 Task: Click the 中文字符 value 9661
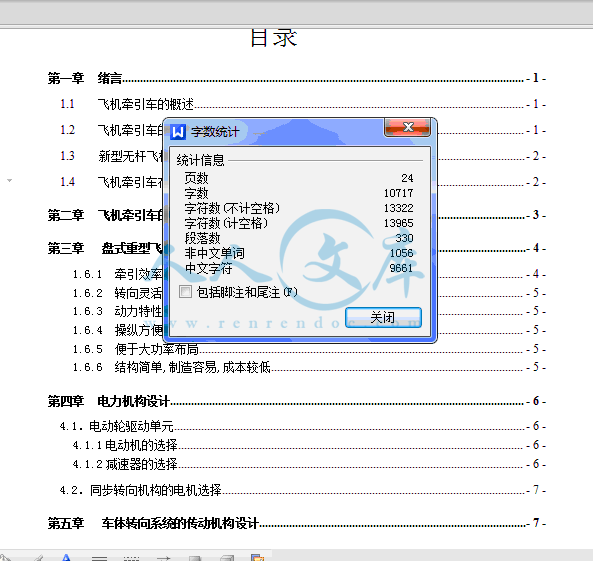click(x=401, y=268)
